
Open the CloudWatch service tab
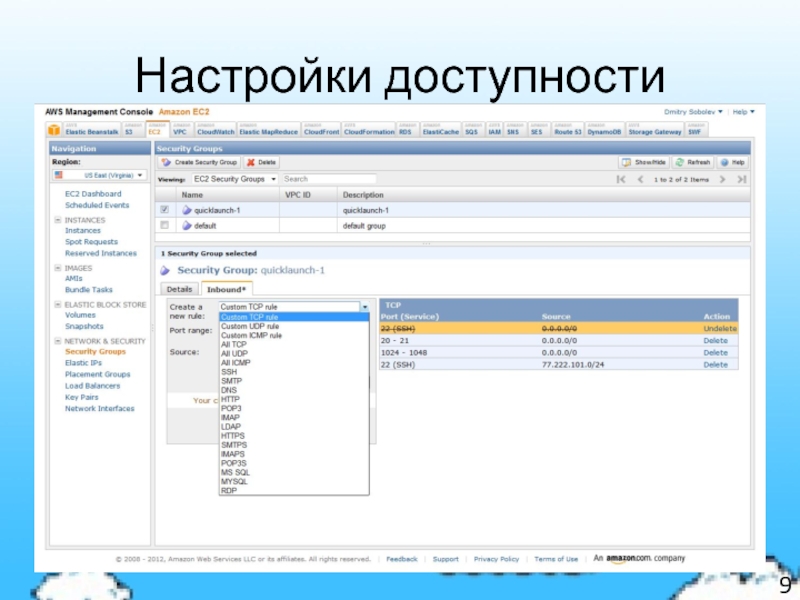215,130
